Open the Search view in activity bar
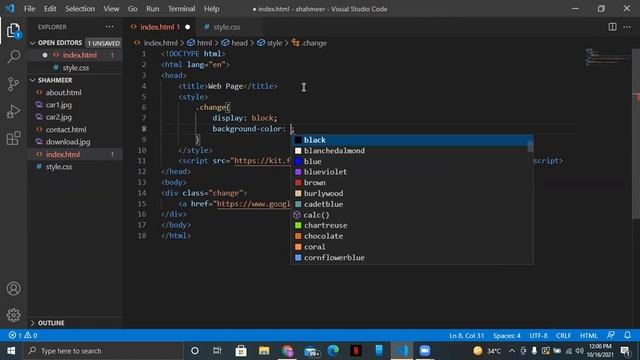Viewport: 640px width, 360px height. (13, 57)
